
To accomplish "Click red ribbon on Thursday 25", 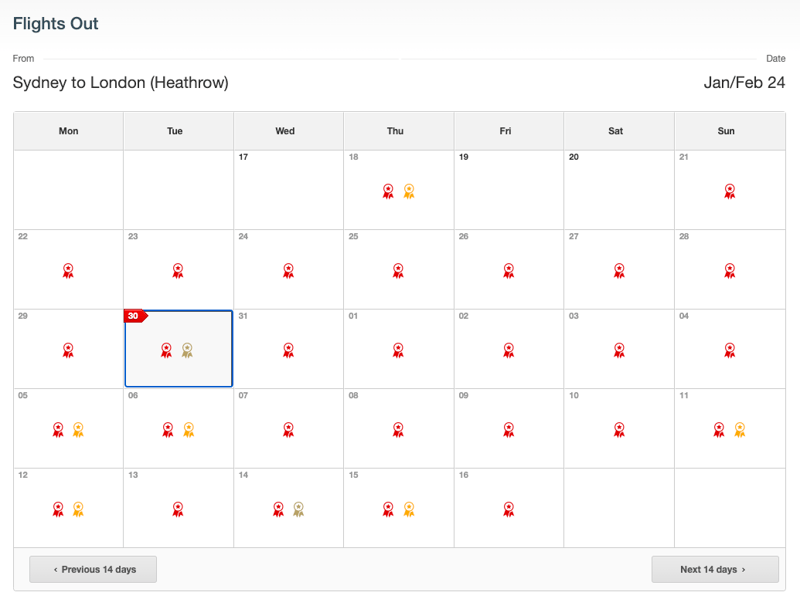I will pos(398,271).
